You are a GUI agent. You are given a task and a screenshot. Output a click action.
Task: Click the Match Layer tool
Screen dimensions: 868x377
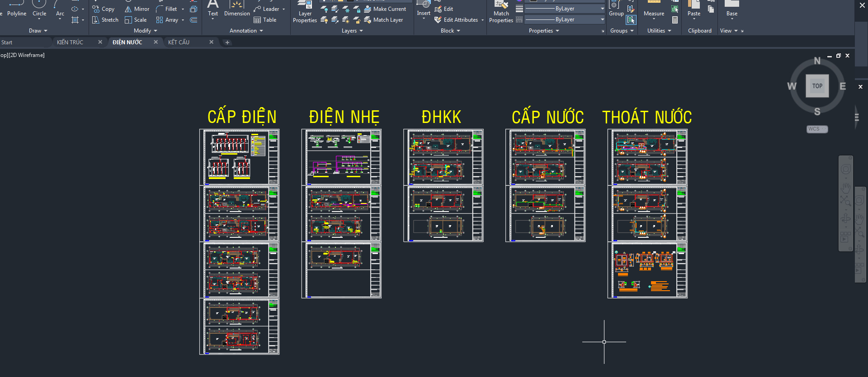383,20
